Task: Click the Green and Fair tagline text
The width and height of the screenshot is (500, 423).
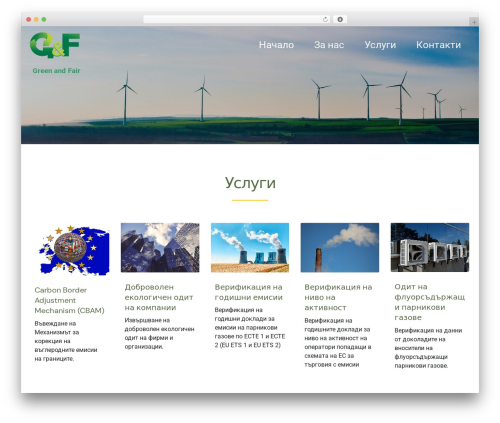Action: (56, 71)
